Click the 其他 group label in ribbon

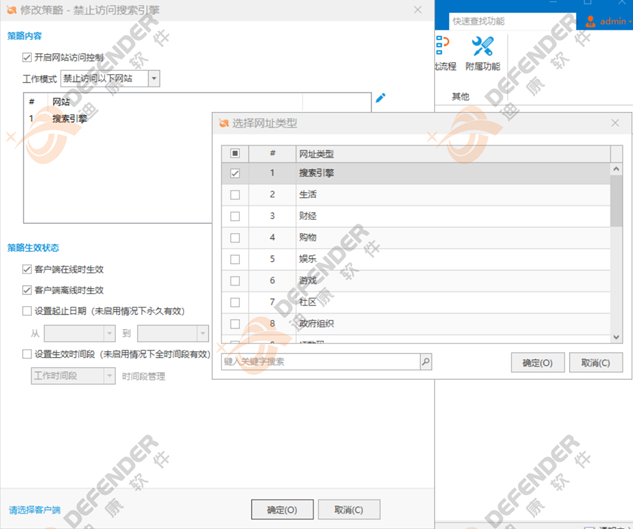pyautogui.click(x=461, y=96)
